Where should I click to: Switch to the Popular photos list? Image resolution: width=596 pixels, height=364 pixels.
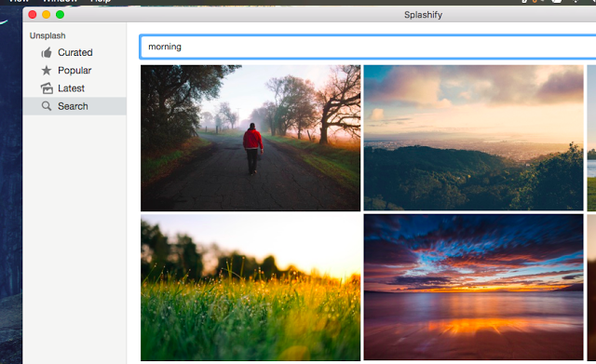coord(74,71)
